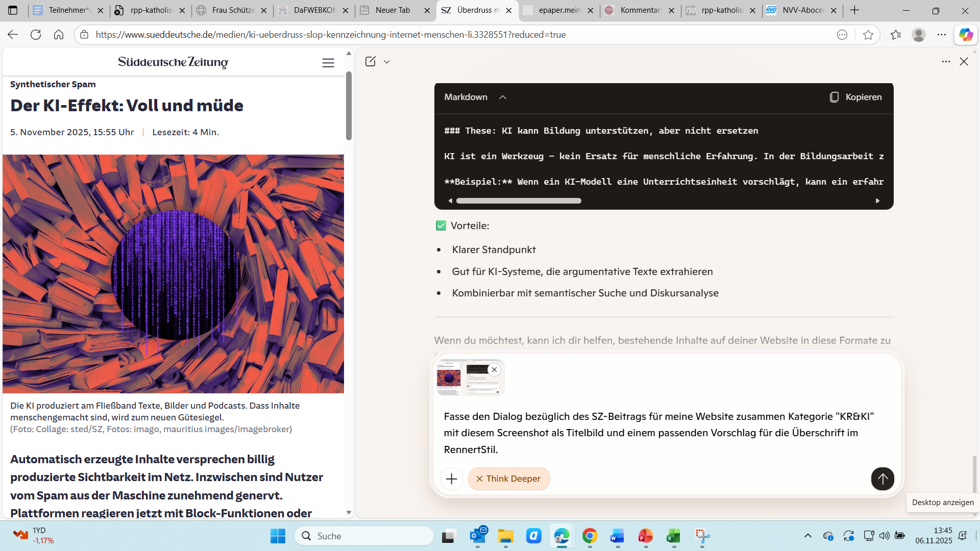Start a new Copilot chat with the compose icon

(x=371, y=61)
